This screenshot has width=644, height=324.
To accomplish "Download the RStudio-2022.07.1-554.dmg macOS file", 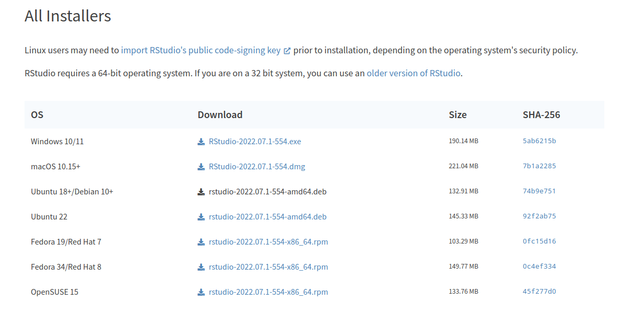I will pyautogui.click(x=257, y=167).
